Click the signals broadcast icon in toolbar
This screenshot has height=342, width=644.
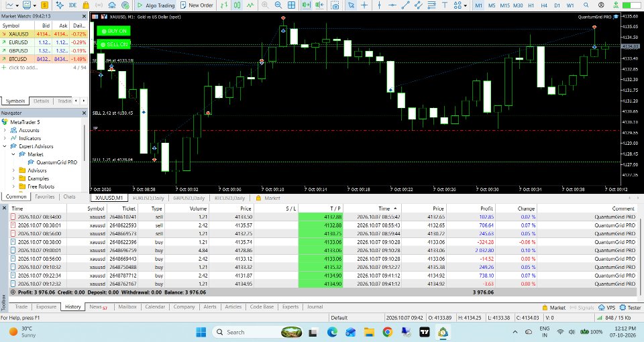point(99,5)
